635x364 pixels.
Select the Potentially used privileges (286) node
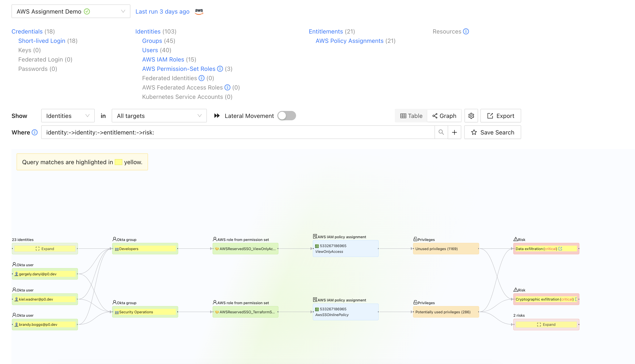(446, 312)
